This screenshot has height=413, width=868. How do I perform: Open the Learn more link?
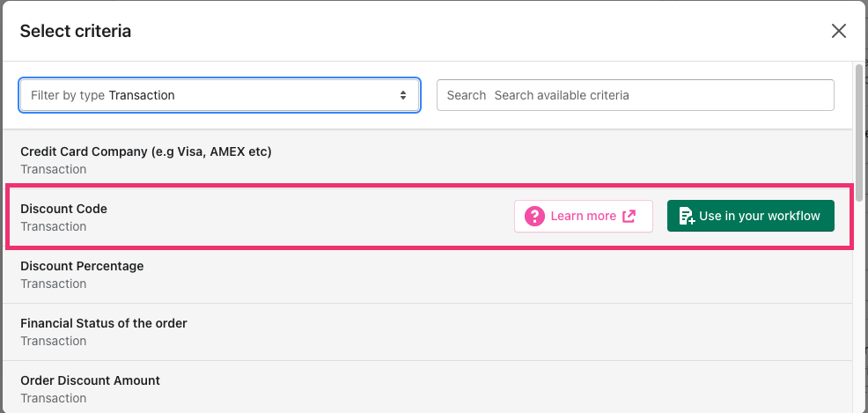[x=584, y=216]
